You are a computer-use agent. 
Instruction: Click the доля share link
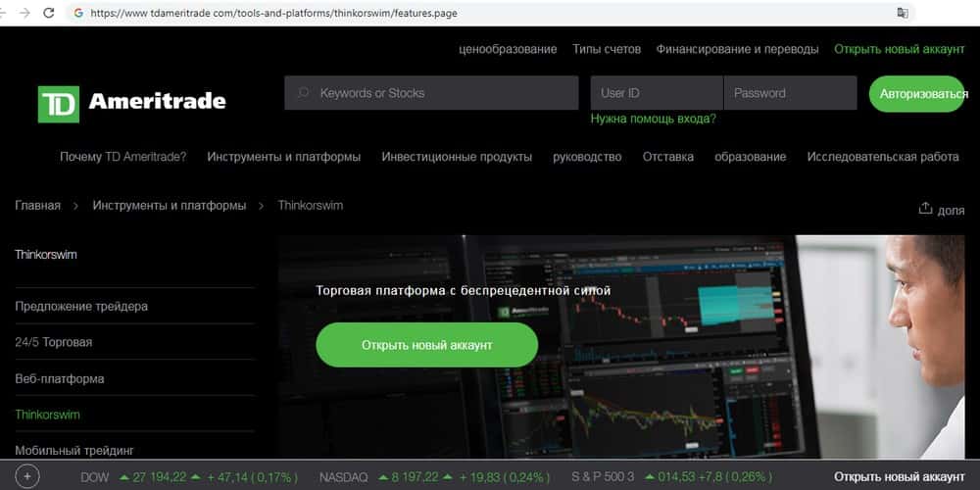click(951, 211)
